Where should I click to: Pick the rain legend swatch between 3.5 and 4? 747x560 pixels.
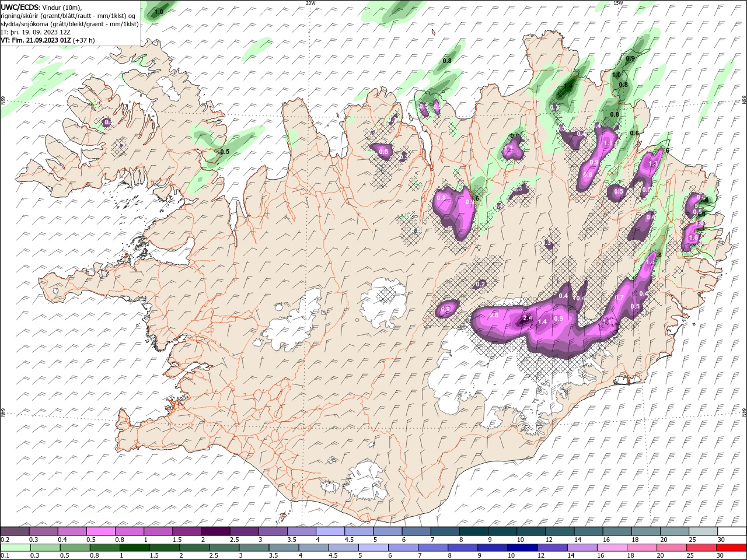click(284, 548)
